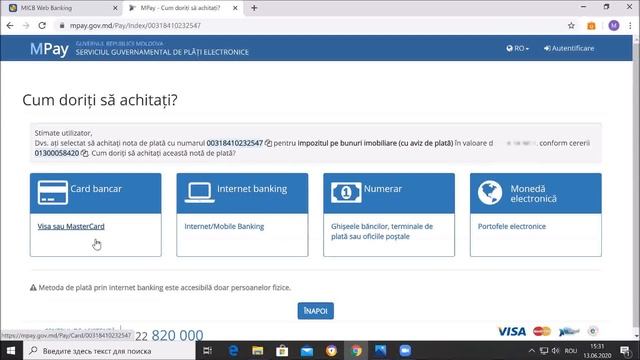Select the Internet banking payment header
This screenshot has height=360, width=640.
(x=242, y=193)
